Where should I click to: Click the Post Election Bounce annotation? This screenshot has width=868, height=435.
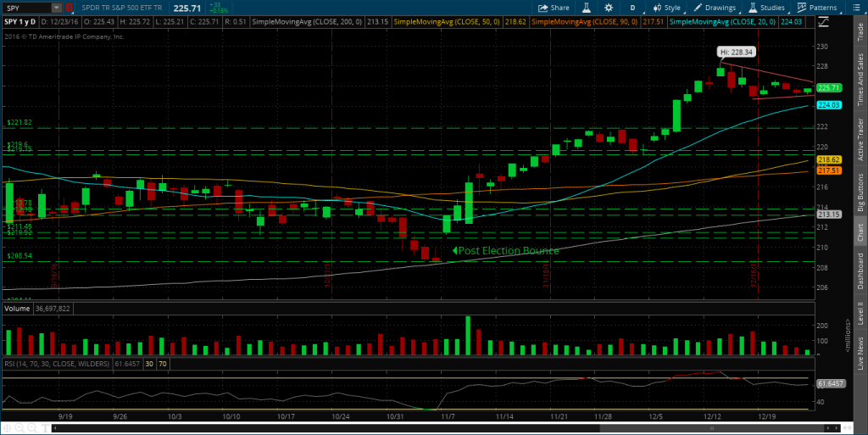pos(509,251)
